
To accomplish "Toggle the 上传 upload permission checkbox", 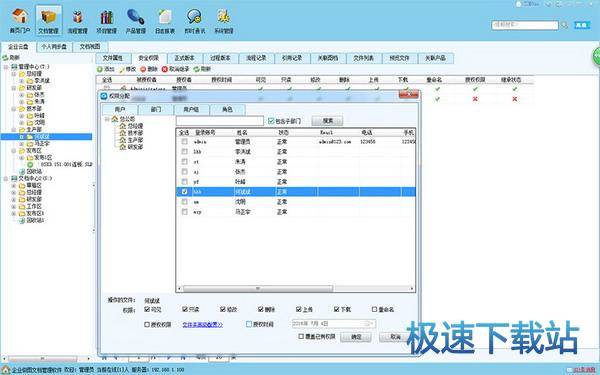I will tap(299, 309).
